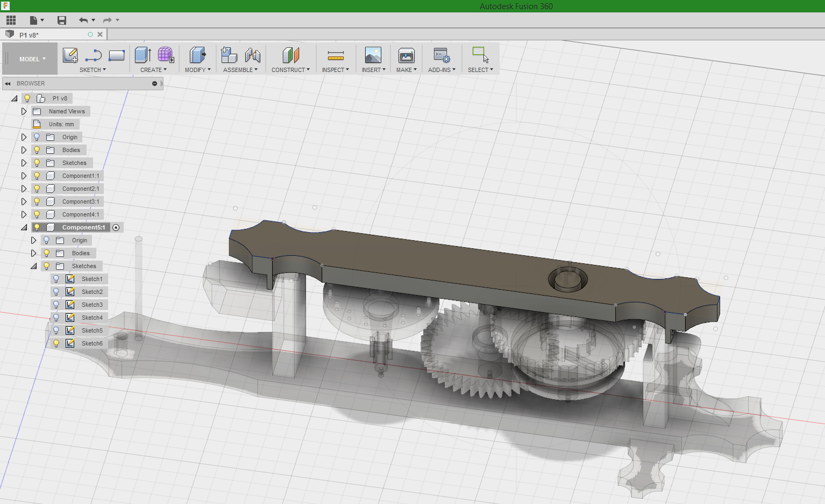825x504 pixels.
Task: Select the Units: mm row
Action: [55, 124]
